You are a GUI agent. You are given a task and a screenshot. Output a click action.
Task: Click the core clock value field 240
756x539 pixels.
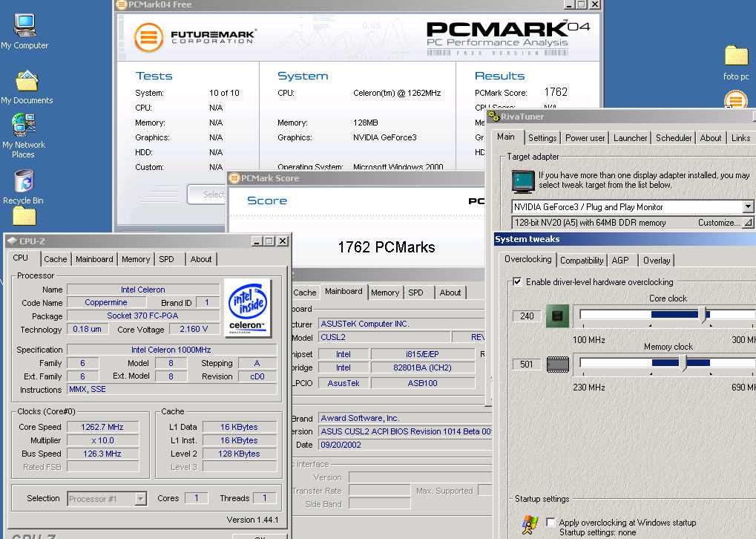tap(527, 316)
